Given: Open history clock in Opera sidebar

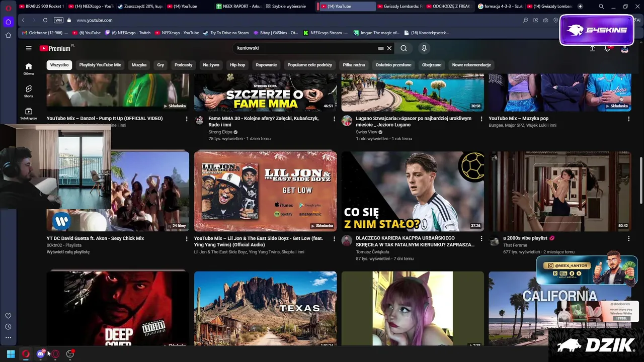Looking at the screenshot, I should [8, 327].
